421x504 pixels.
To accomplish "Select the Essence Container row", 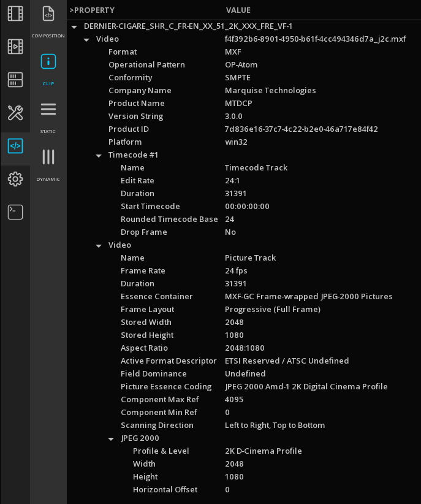I will pyautogui.click(x=244, y=297).
